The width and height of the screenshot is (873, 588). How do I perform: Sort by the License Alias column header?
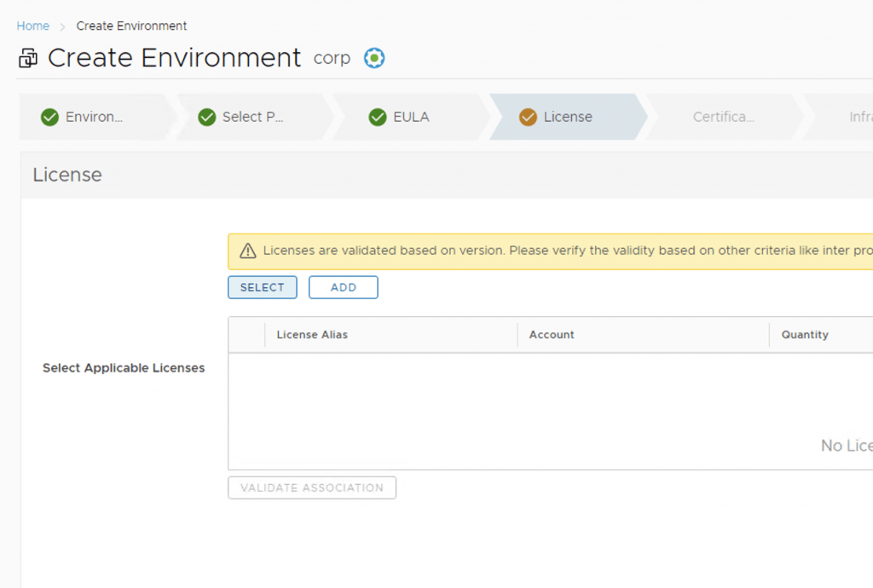pyautogui.click(x=312, y=335)
